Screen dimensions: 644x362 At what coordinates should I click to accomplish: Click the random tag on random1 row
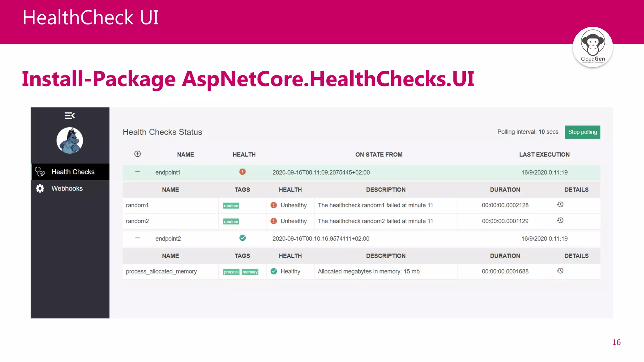pos(231,206)
